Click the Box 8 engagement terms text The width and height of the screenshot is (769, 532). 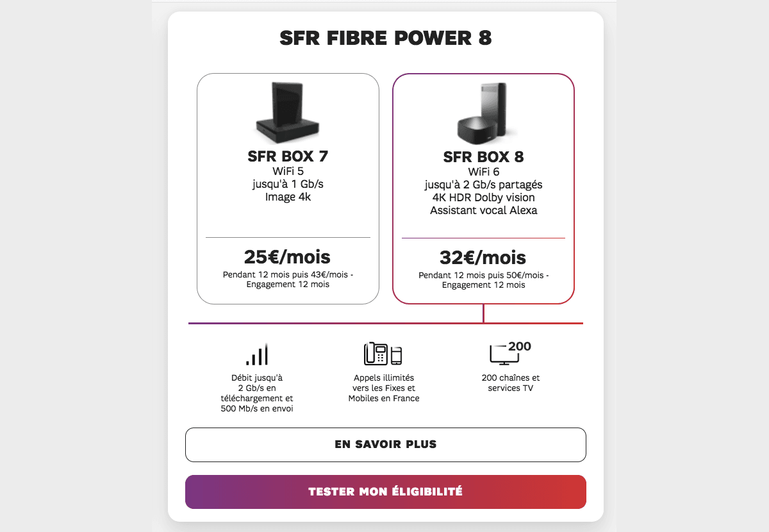pyautogui.click(x=483, y=280)
